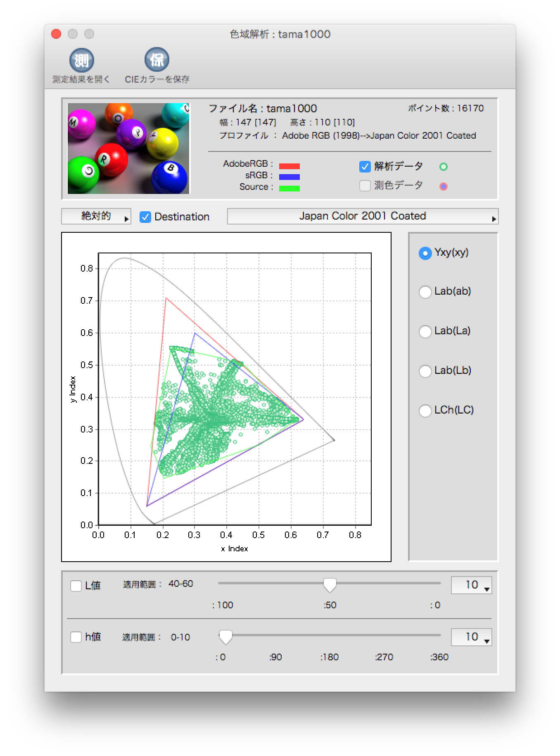This screenshot has width=560, height=756.
Task: Open the L値 range width dropdown
Action: (x=471, y=585)
